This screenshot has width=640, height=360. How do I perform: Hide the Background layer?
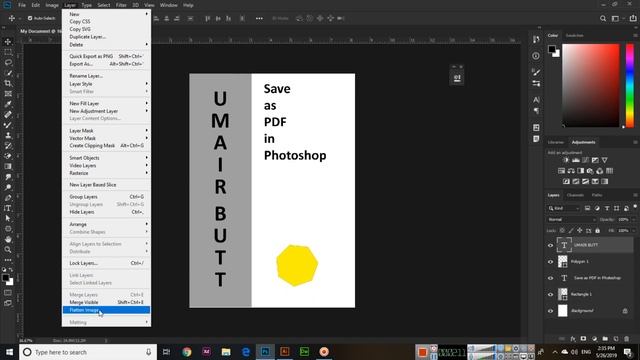(550, 311)
